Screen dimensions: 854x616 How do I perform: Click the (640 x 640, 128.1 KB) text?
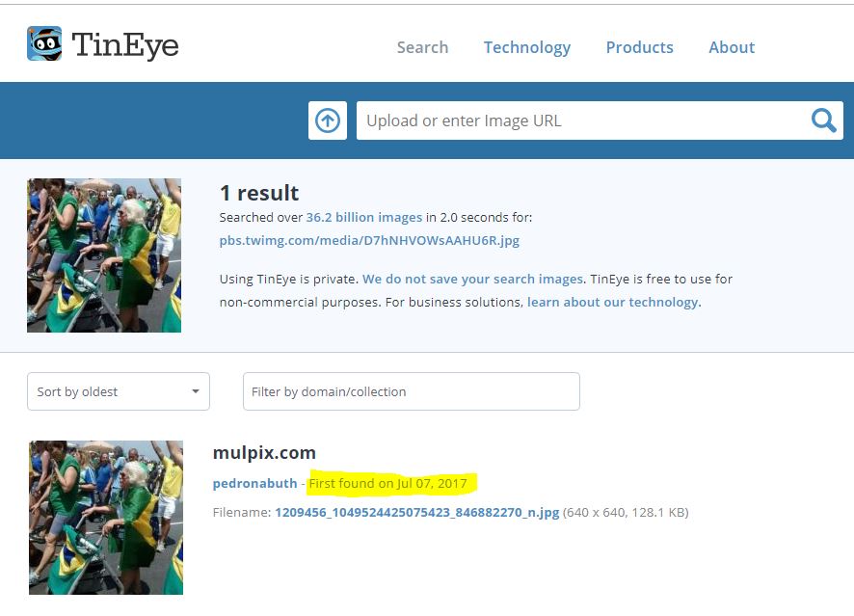click(x=626, y=513)
